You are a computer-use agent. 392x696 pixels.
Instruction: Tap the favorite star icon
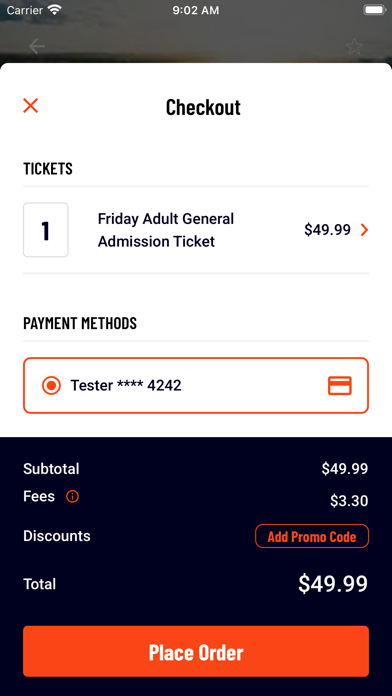coord(354,46)
